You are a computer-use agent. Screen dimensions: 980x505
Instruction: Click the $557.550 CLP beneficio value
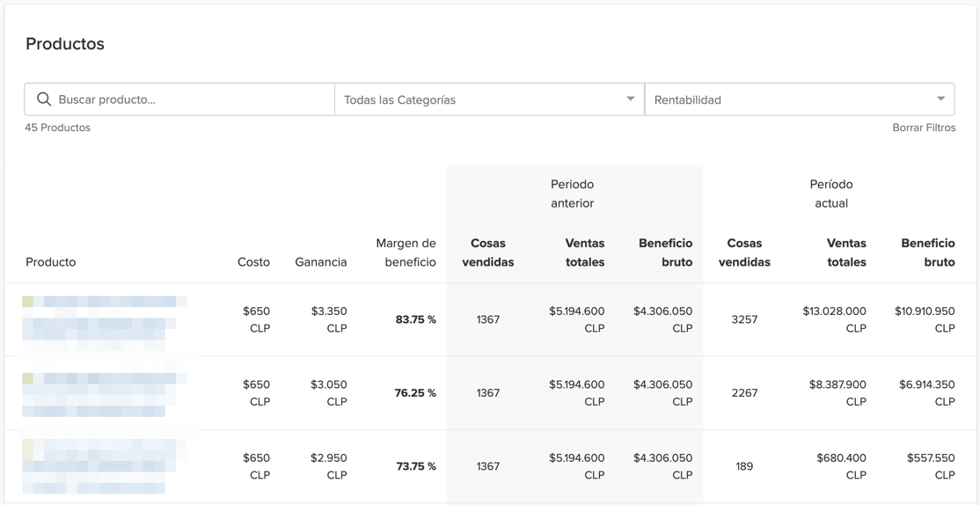[x=931, y=466]
